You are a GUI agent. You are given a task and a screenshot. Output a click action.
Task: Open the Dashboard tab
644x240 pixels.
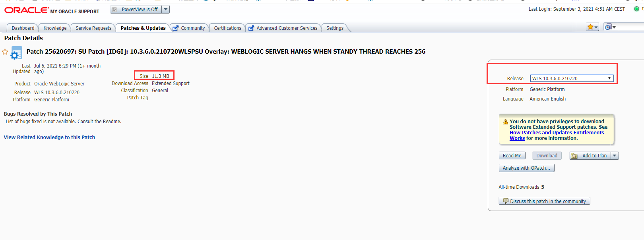click(23, 28)
